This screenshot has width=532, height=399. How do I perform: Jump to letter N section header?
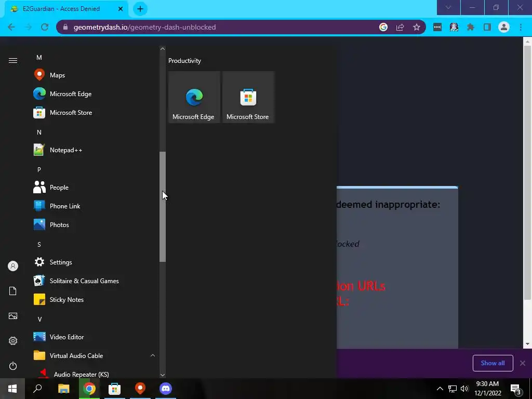[39, 132]
